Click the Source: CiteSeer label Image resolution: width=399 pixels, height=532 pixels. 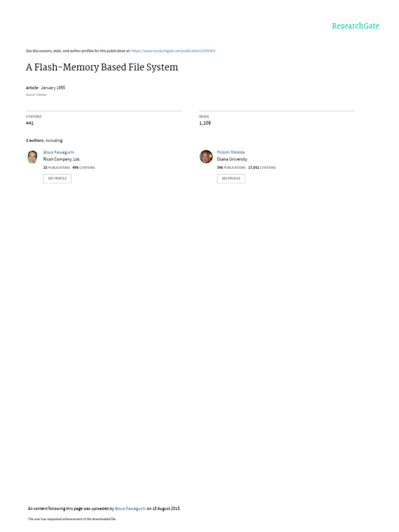pos(36,95)
